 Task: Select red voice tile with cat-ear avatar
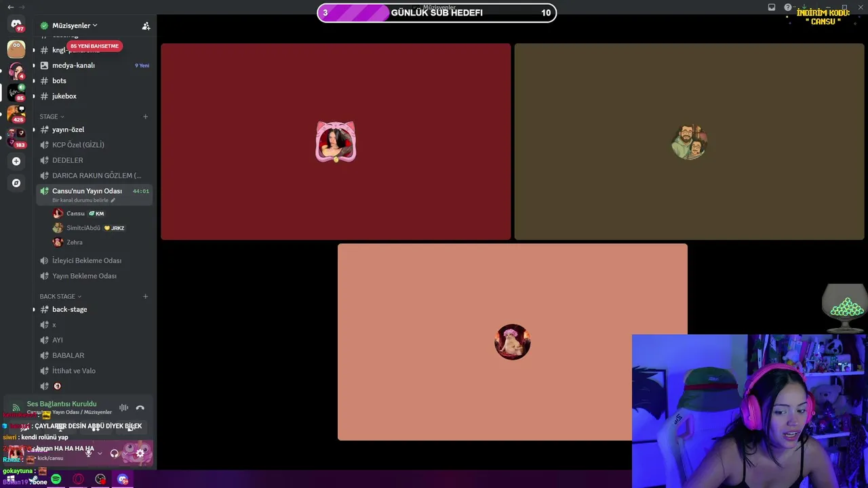tap(336, 142)
